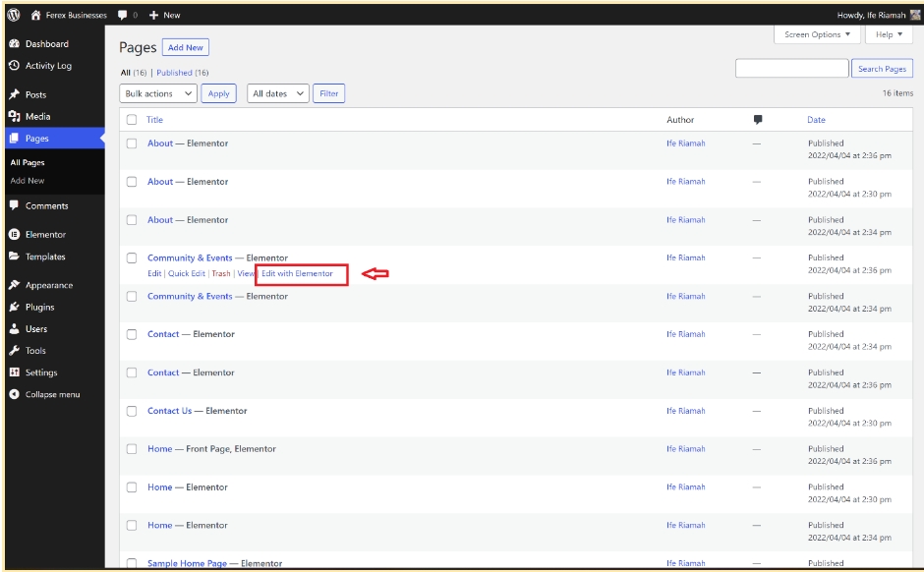This screenshot has width=924, height=572.
Task: Expand the Screen Options panel
Action: [817, 35]
